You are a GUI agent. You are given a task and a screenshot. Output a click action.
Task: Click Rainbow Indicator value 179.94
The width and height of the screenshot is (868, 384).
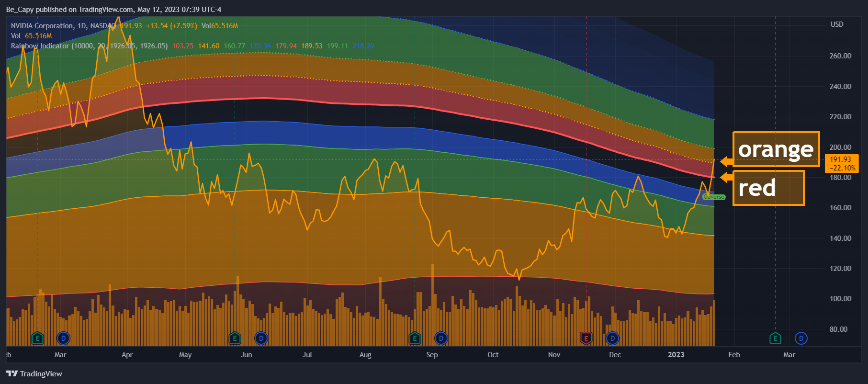click(x=286, y=46)
